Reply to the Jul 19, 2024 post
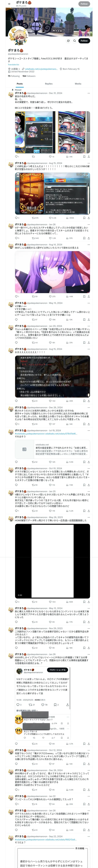 (x=16, y=462)
